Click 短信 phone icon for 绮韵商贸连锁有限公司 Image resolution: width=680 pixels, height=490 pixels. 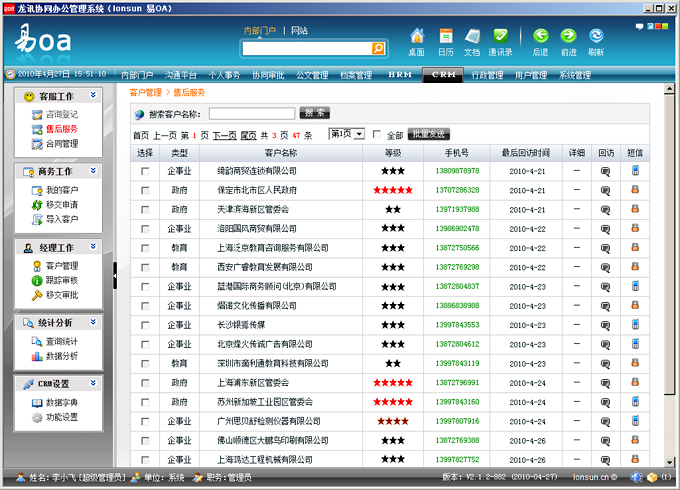(635, 170)
